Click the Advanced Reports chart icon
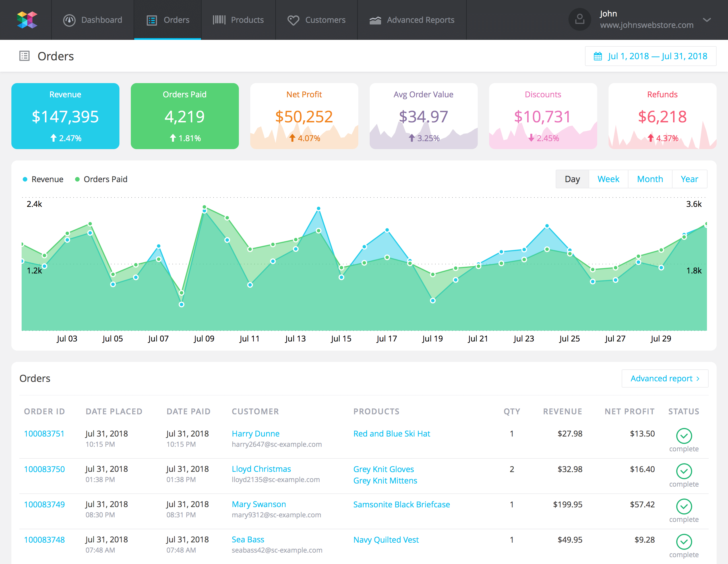This screenshot has width=728, height=564. click(x=375, y=20)
